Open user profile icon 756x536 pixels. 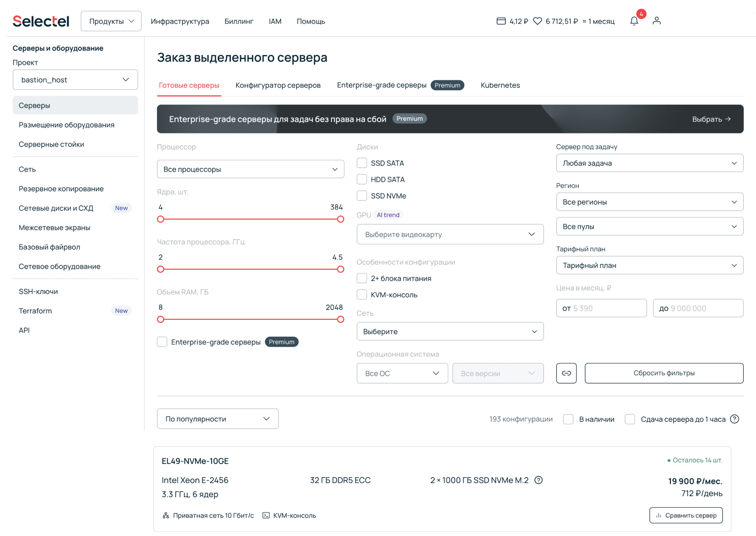pyautogui.click(x=657, y=21)
